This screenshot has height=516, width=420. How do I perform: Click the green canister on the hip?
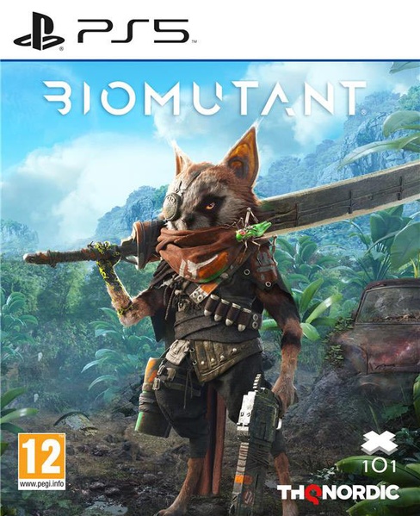[149, 395]
